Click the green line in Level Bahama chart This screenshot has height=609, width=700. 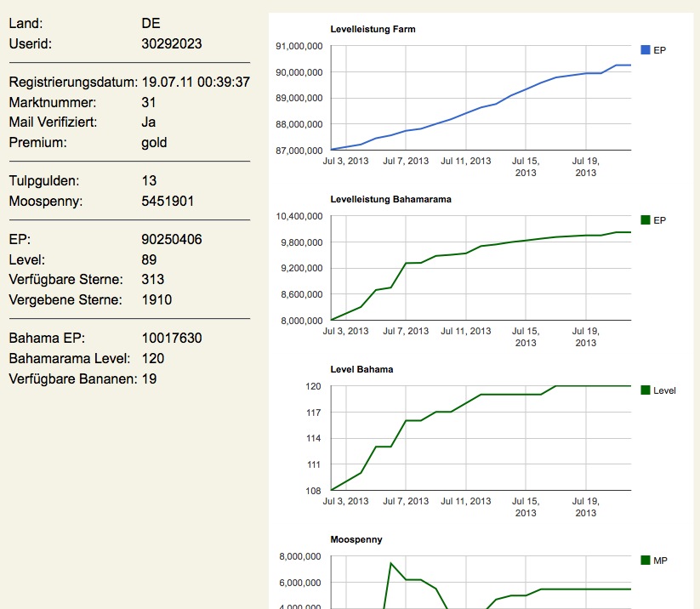coord(481,395)
